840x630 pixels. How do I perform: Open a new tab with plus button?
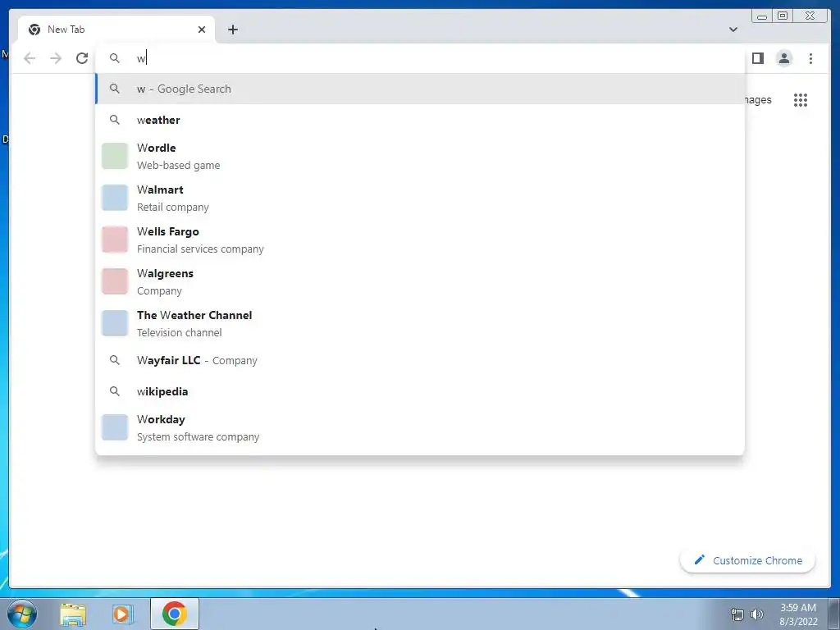[232, 30]
